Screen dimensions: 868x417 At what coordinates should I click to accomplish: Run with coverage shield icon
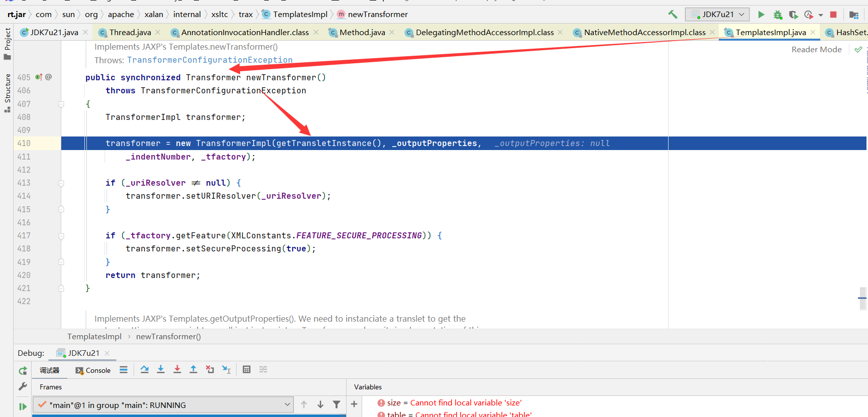793,15
